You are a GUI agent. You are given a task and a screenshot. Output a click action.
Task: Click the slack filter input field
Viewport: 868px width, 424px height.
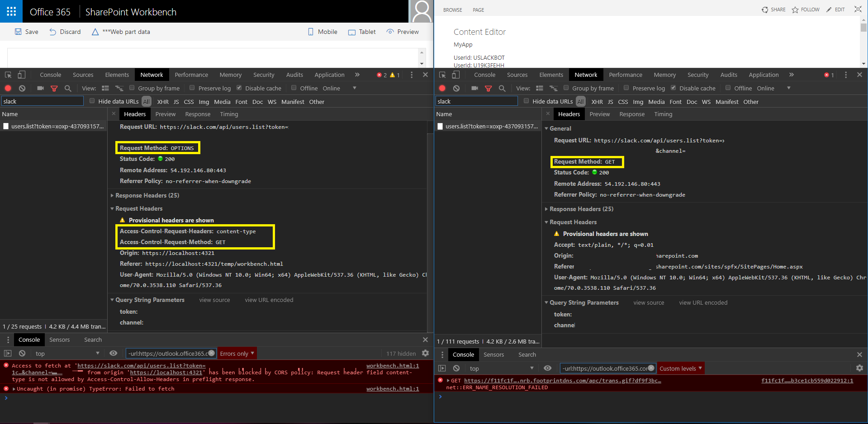42,101
